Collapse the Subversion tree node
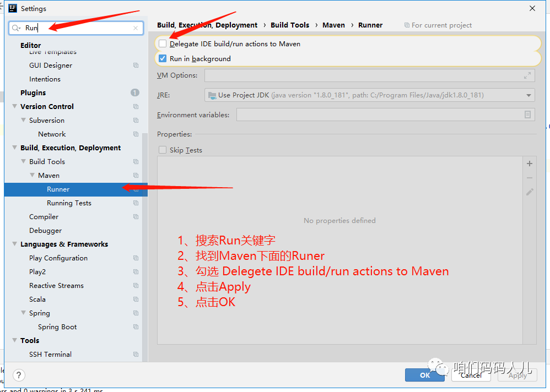550x392 pixels. (24, 120)
